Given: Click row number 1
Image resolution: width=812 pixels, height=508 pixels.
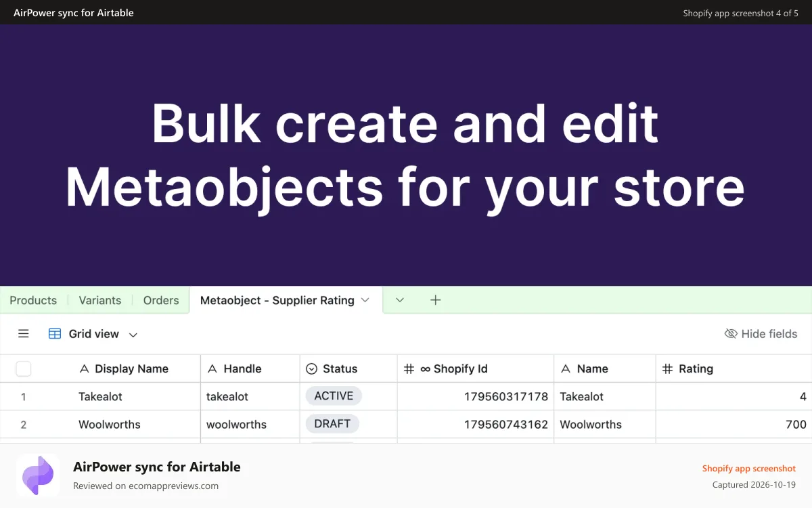Looking at the screenshot, I should point(24,397).
